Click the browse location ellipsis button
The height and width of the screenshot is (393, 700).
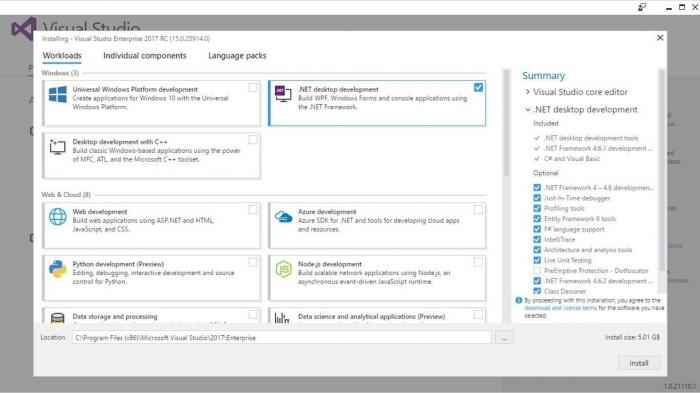pos(504,338)
